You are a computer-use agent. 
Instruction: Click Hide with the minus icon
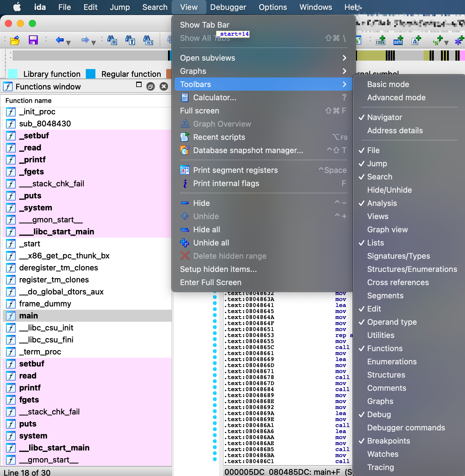[x=263, y=203]
